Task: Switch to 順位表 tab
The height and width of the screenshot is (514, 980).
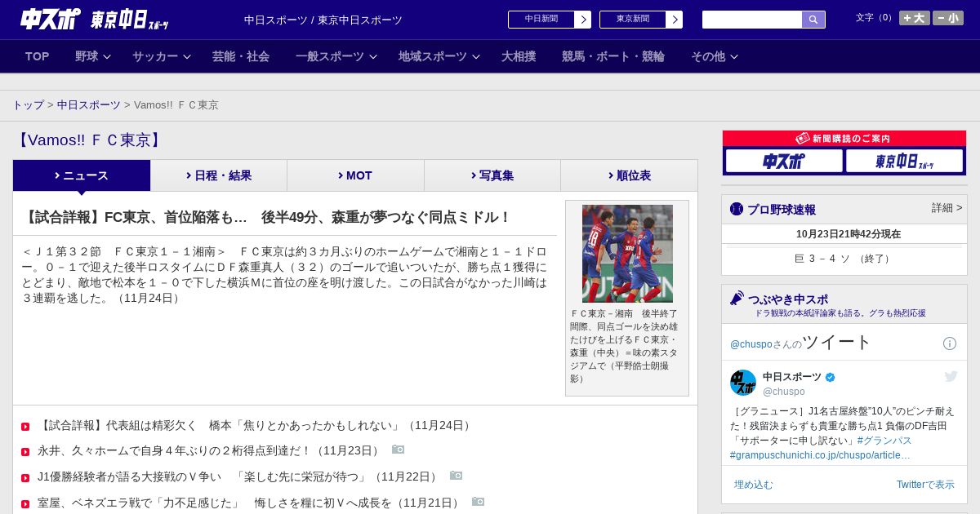Action: tap(629, 175)
